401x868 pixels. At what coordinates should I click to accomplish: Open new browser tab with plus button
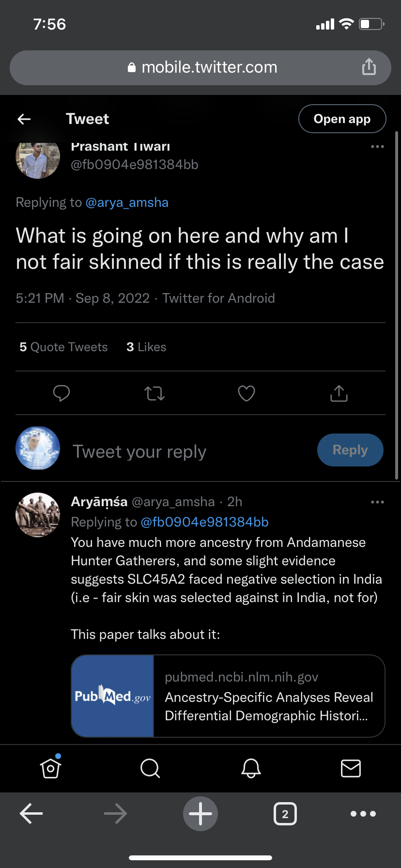tap(200, 814)
